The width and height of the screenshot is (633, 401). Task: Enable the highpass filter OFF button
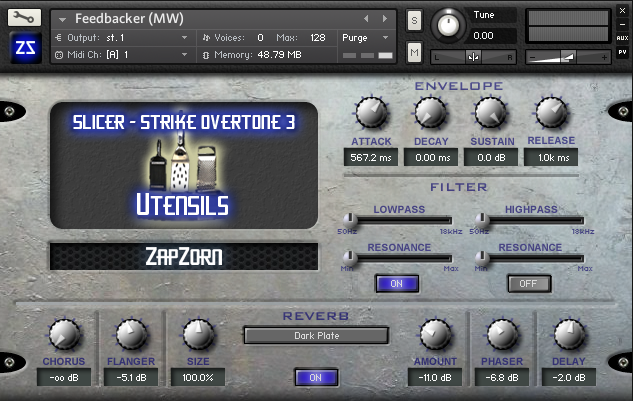[x=529, y=283]
